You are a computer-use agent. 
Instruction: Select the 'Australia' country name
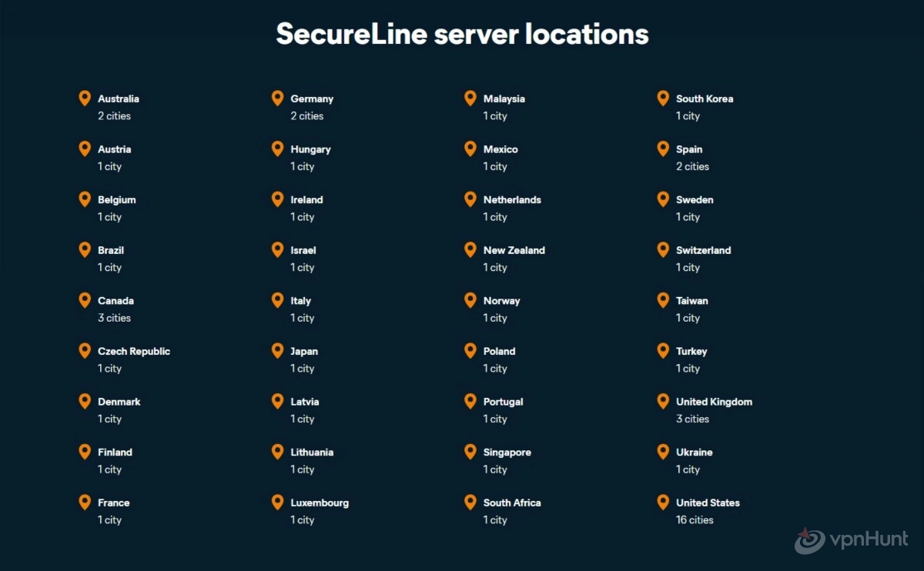119,99
